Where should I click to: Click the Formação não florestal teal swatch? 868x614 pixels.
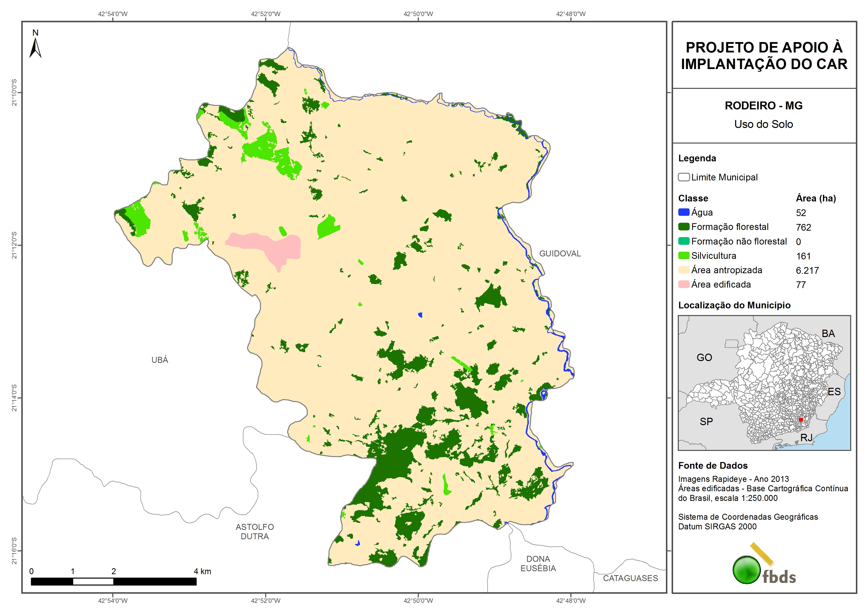pyautogui.click(x=683, y=241)
